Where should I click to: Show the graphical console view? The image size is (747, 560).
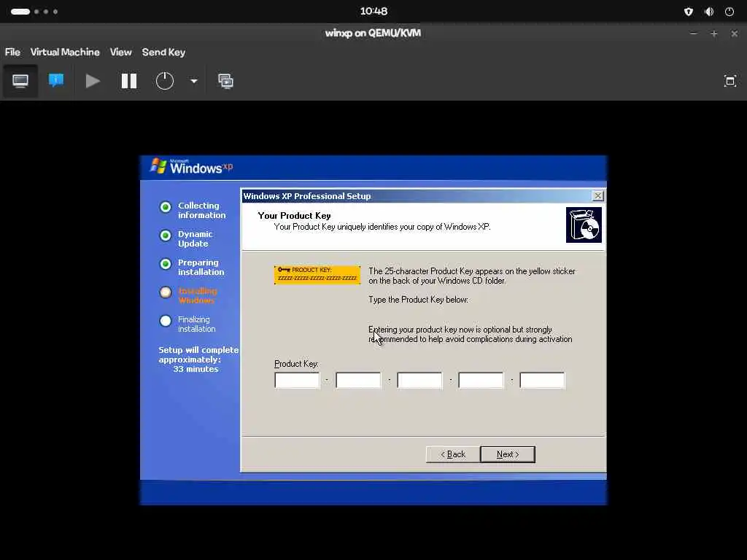click(20, 81)
